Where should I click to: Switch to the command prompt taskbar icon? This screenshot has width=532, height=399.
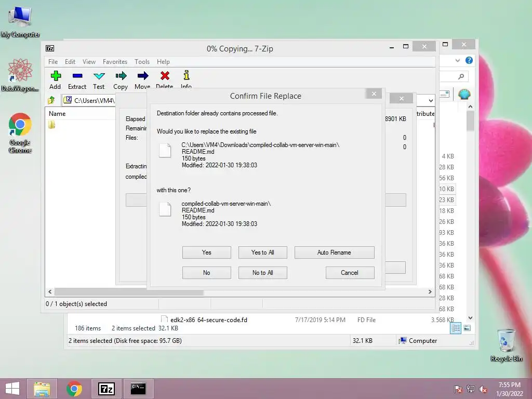(x=138, y=389)
